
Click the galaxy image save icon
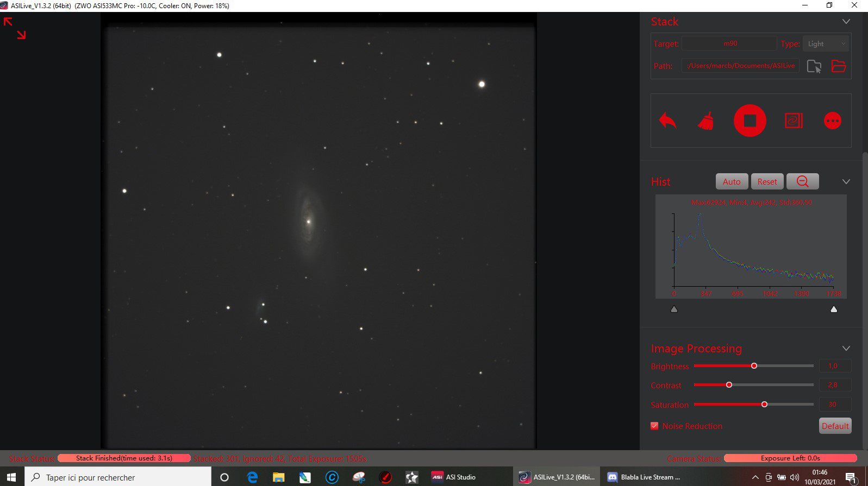[794, 121]
